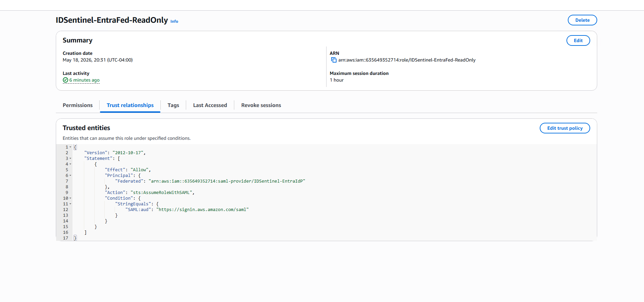644x302 pixels.
Task: Click line number 17 in the policy gutter
Action: (66, 238)
